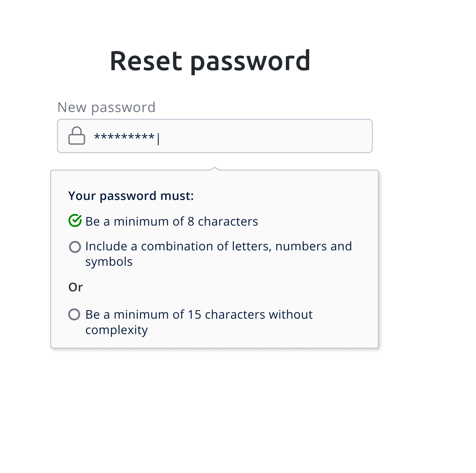
Task: Click the empty circle beside 15 characters rule
Action: point(74,314)
